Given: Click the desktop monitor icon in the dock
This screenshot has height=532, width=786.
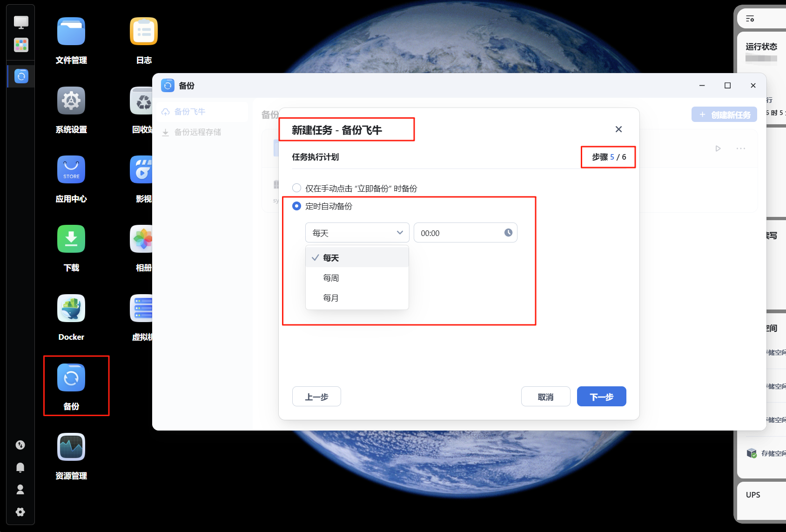Looking at the screenshot, I should click(21, 22).
